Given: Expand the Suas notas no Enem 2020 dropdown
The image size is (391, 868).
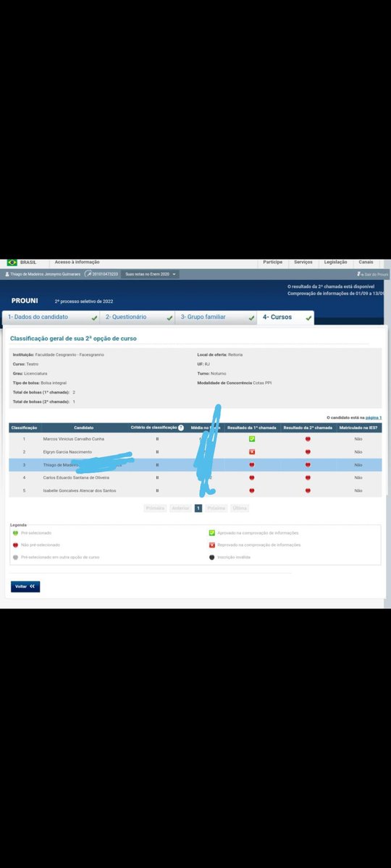Looking at the screenshot, I should [151, 274].
